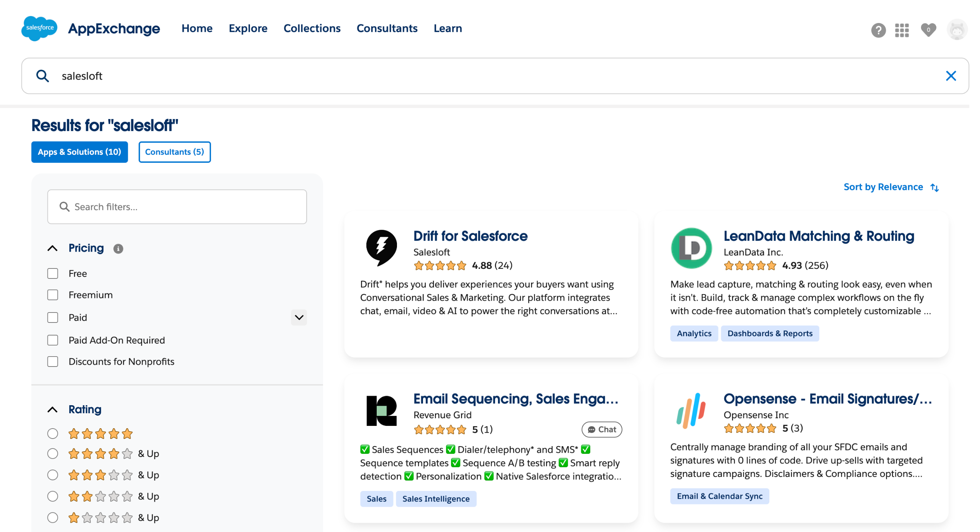Clear the salesloft search with X

pos(951,76)
